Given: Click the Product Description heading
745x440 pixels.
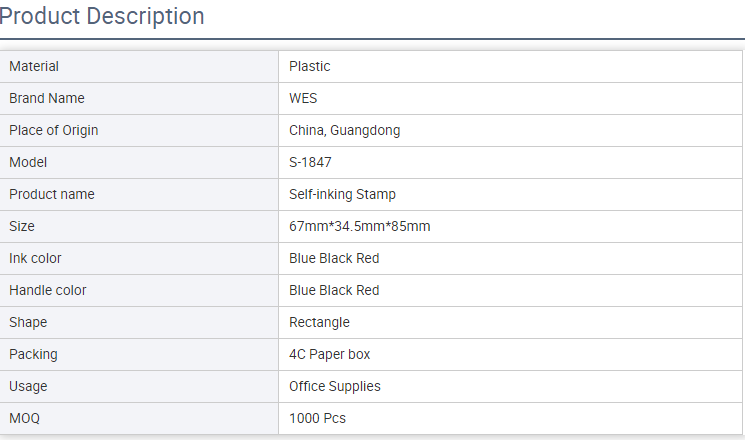Looking at the screenshot, I should click(102, 16).
